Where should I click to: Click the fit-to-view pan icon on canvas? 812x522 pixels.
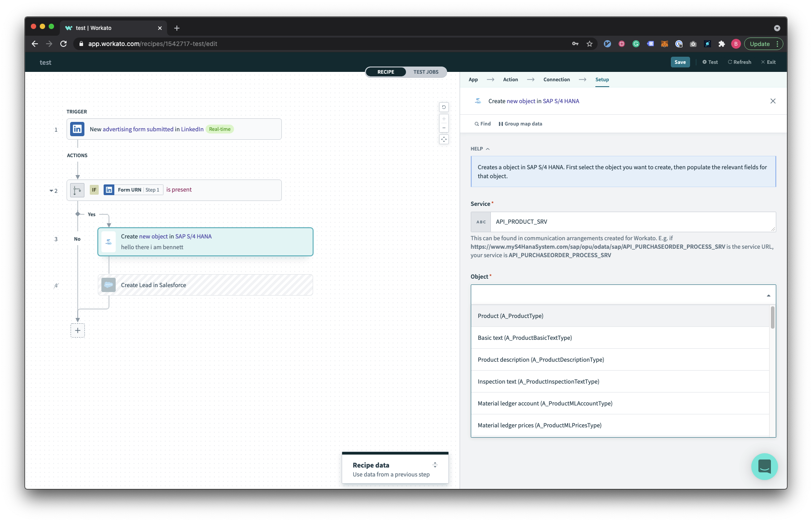443,139
